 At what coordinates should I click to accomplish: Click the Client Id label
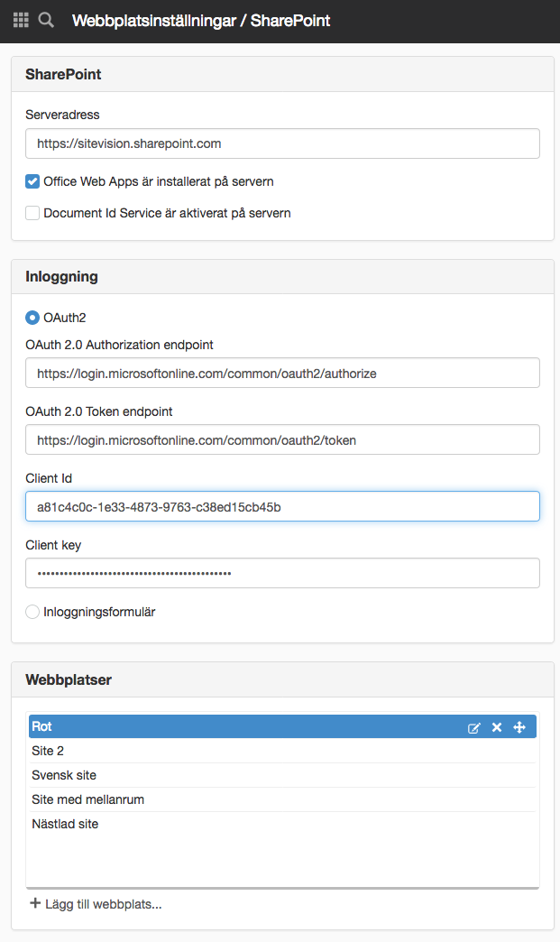click(x=49, y=478)
